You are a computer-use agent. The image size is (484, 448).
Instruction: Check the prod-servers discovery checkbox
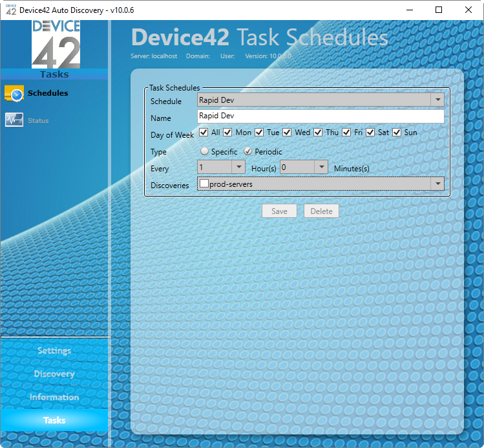click(204, 184)
